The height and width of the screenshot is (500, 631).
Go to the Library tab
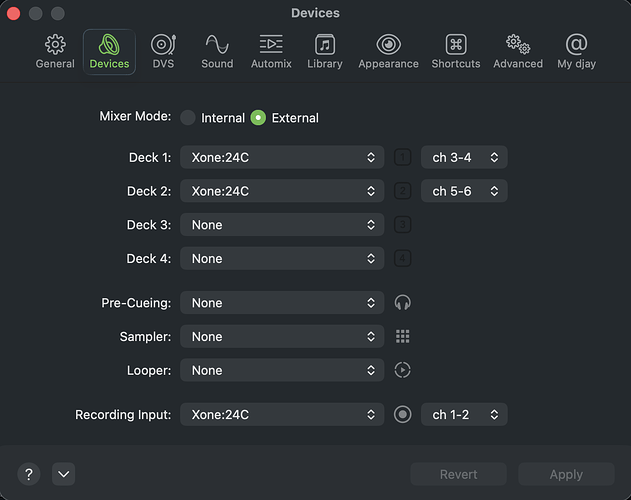click(x=325, y=52)
